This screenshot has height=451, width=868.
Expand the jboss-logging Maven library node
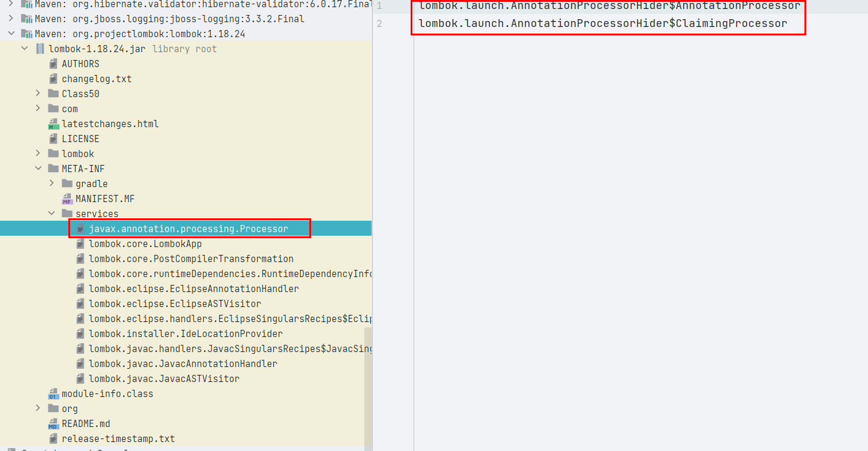point(11,19)
